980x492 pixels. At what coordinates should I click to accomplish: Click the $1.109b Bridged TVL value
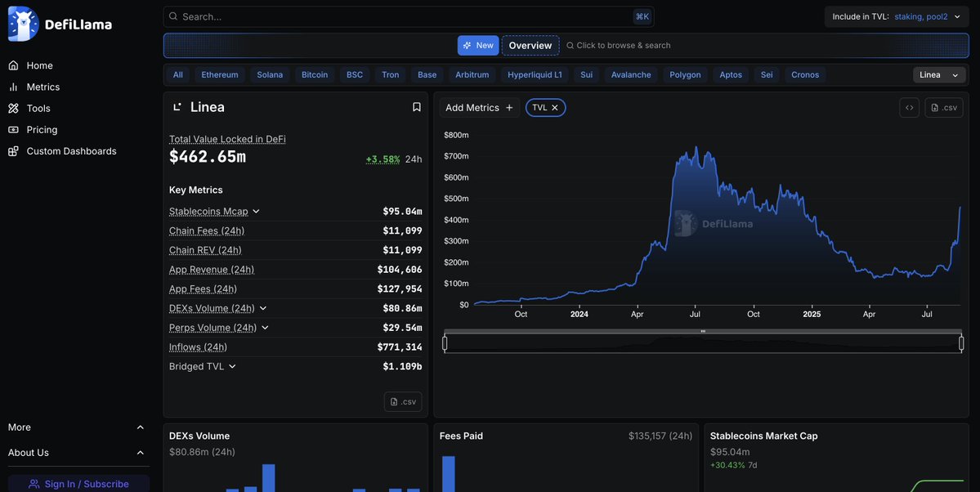pos(402,366)
